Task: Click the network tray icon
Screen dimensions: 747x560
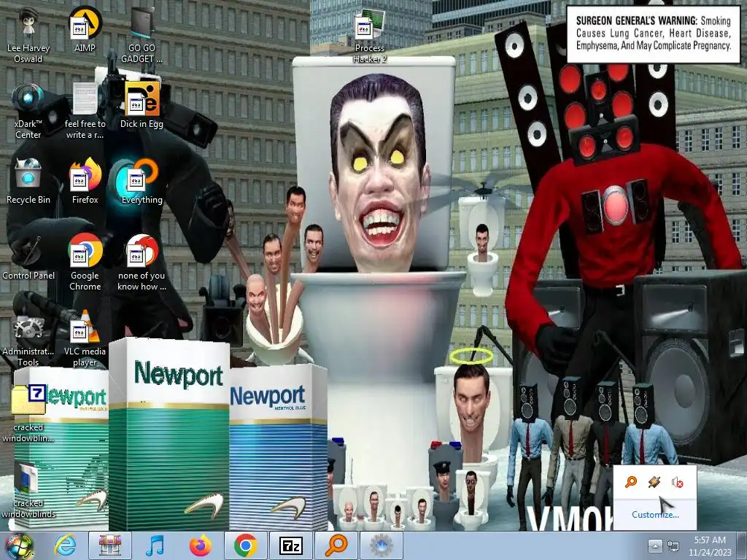Action: 673,545
